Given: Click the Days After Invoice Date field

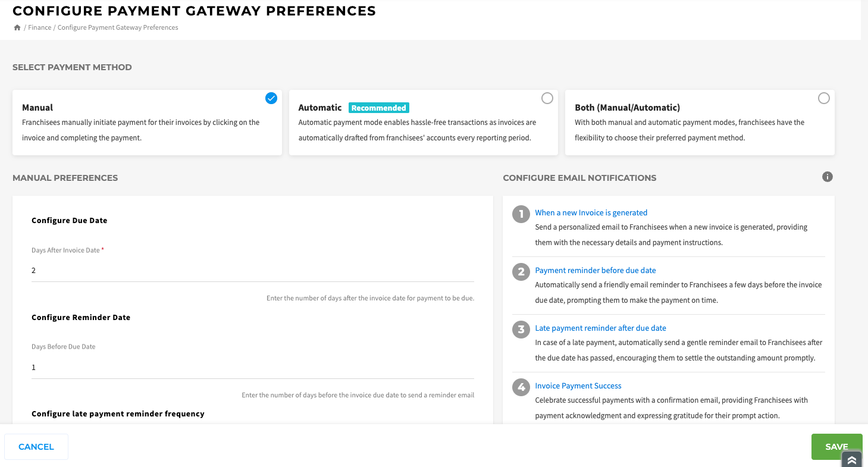Looking at the screenshot, I should coord(253,271).
